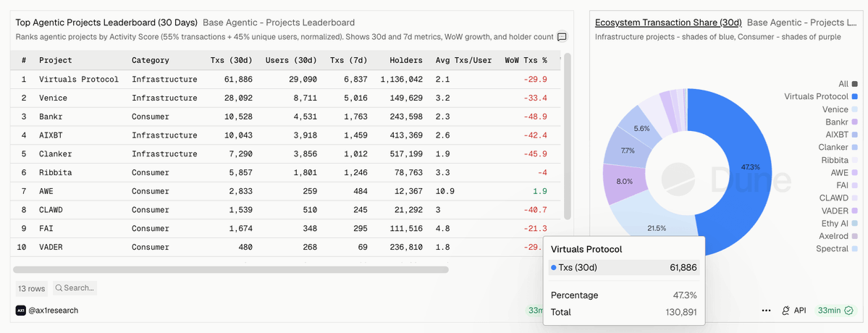This screenshot has width=868, height=333.
Task: Open the Base Agentic - Projects Leaderboard query link
Action: pos(279,22)
